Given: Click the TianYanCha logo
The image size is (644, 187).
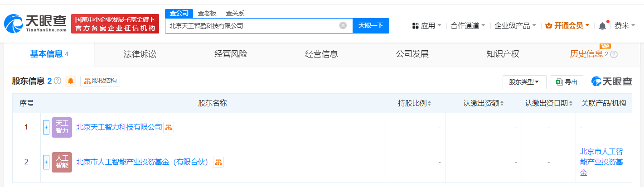Looking at the screenshot, I should coord(35,24).
